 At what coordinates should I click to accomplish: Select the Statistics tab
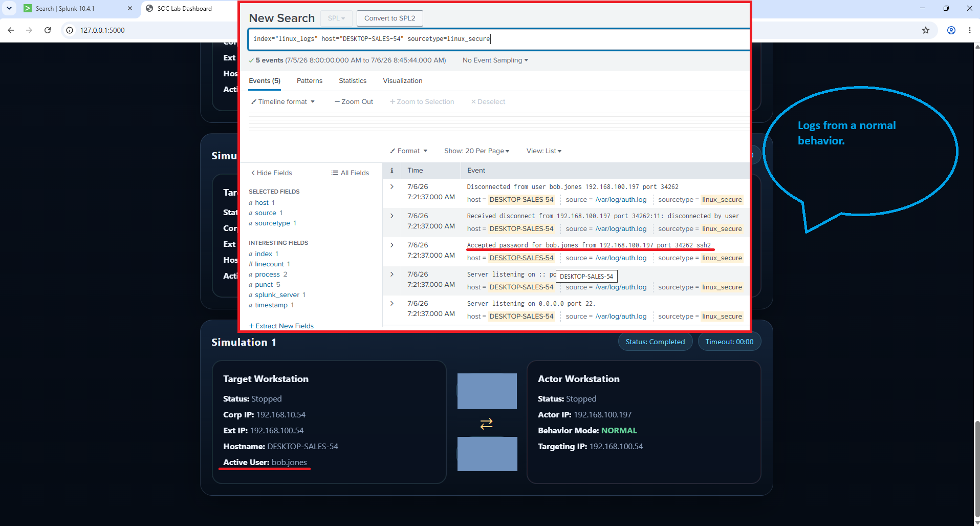coord(353,81)
